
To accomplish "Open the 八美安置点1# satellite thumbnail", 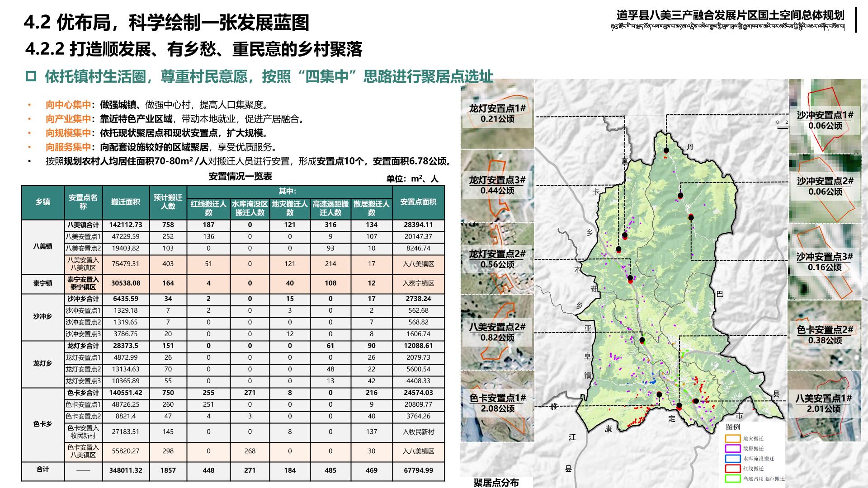I will click(825, 405).
